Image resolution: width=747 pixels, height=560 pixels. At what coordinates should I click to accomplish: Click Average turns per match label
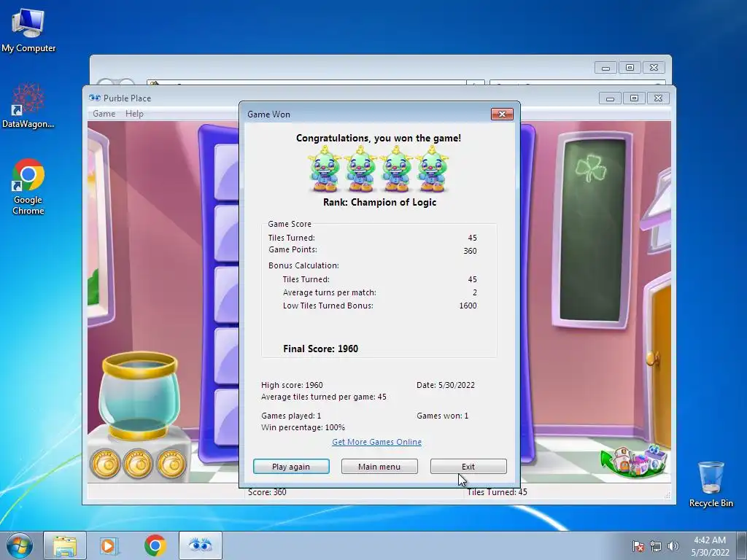[329, 292]
